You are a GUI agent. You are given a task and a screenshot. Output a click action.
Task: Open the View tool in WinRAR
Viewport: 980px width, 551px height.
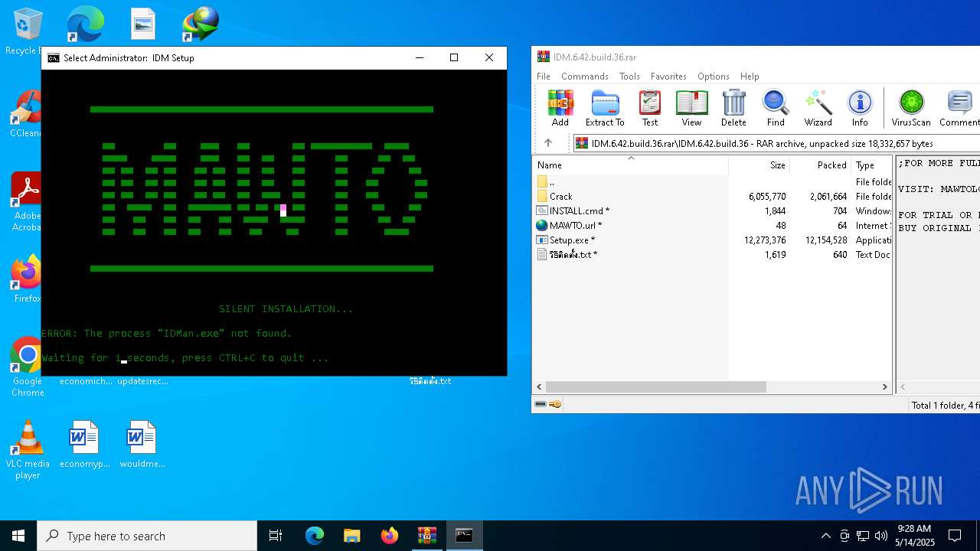point(691,108)
